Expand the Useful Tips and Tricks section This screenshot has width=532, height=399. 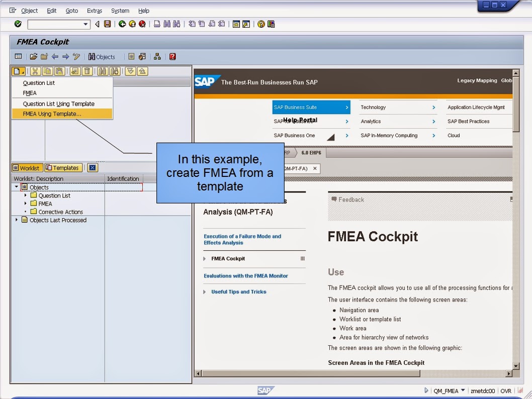tap(204, 292)
